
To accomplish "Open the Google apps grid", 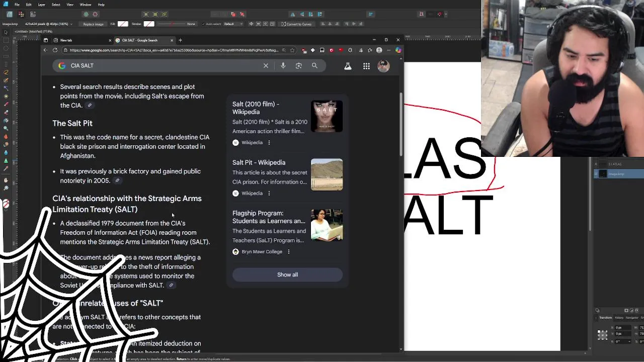I will [x=366, y=66].
